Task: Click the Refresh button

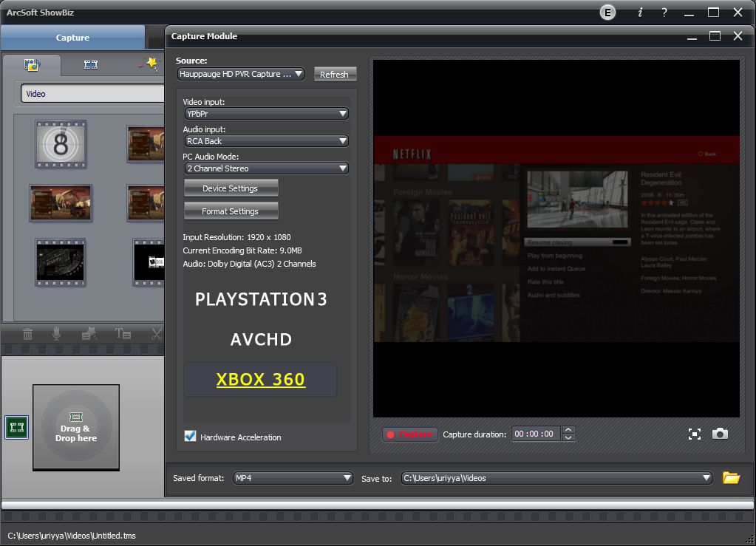Action: point(335,74)
